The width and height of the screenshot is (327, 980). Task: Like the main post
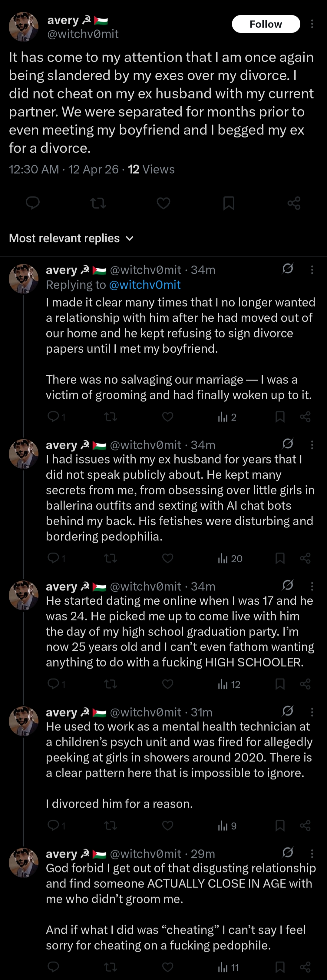[163, 203]
